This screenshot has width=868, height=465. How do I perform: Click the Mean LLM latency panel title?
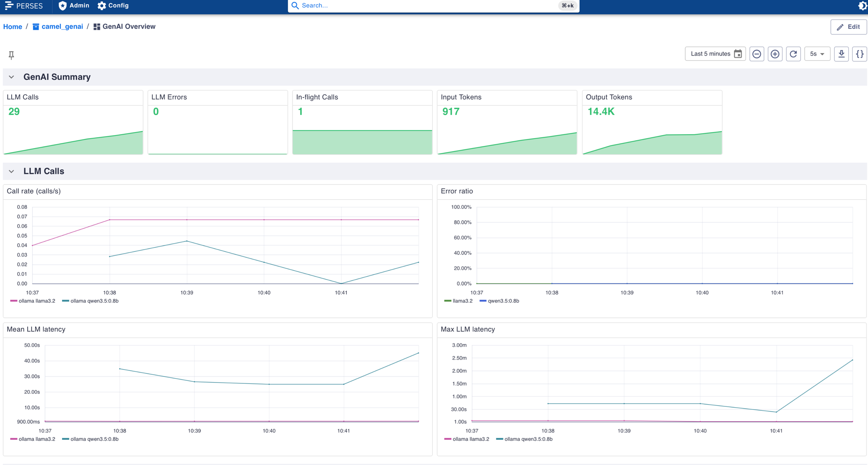(36, 329)
